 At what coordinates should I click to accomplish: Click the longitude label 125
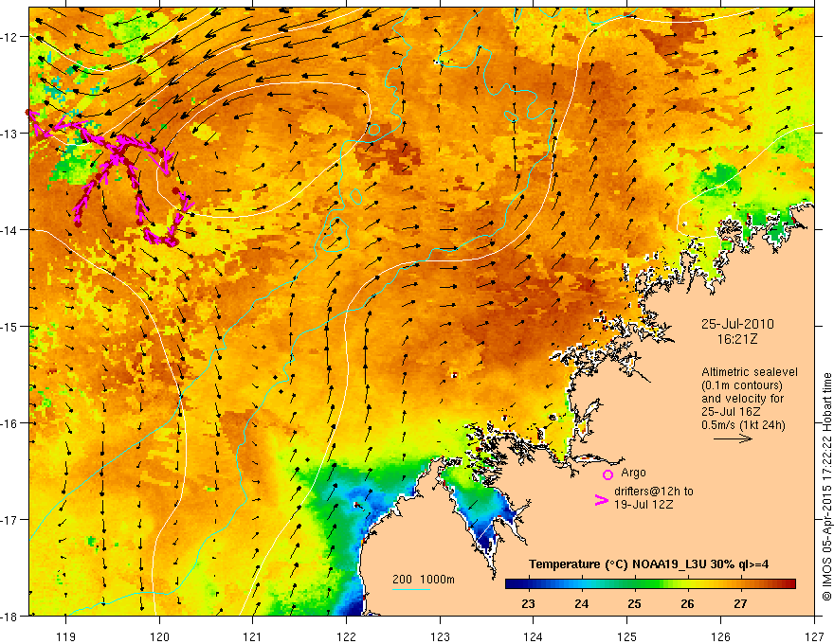pos(627,636)
